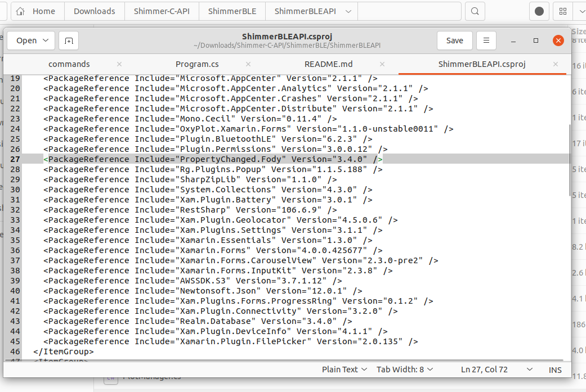Screen dimensions: 586x392
Task: Click the Mono.Cecil package line
Action: [190, 119]
